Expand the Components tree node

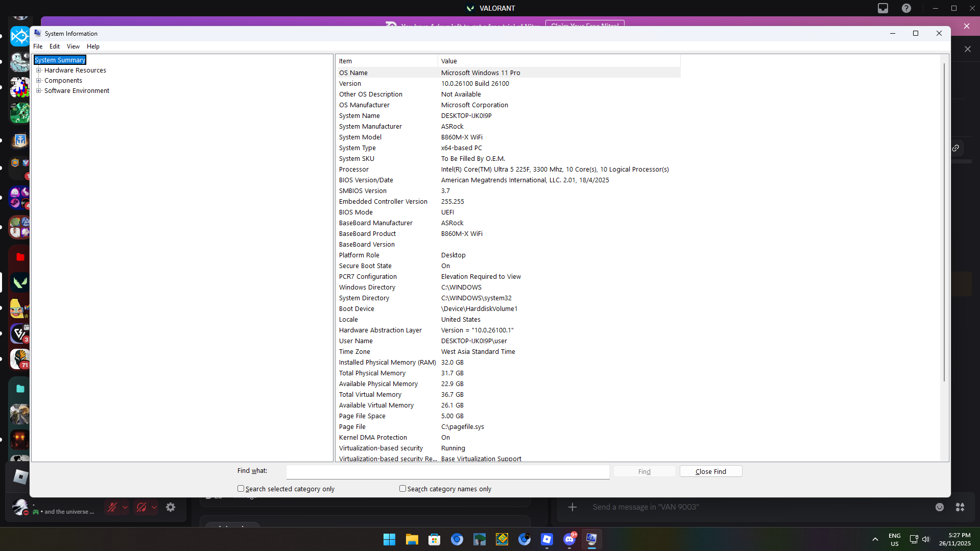(x=39, y=81)
